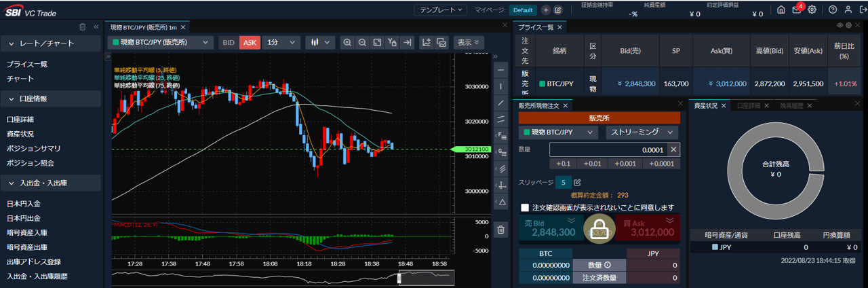The image size is (868, 288).
Task: Switch to the 口座詳細 tab
Action: click(x=749, y=106)
